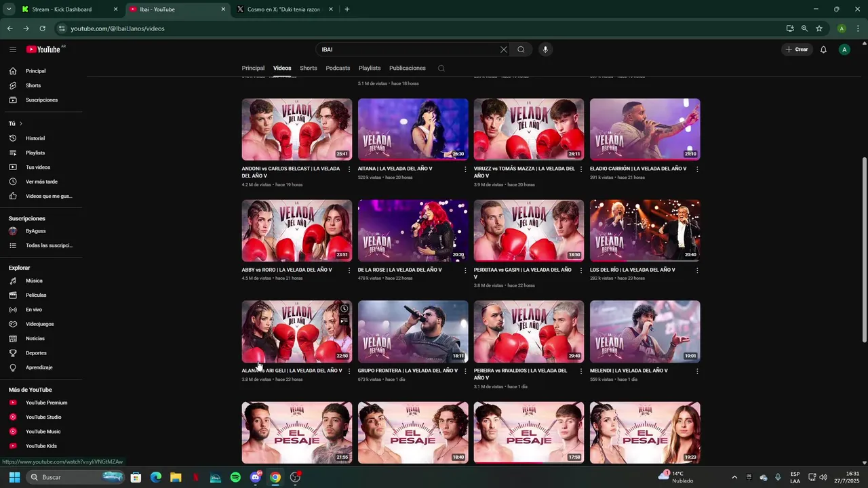Viewport: 868px width, 488px height.
Task: Switch to the Publicaciones tab
Action: click(408, 68)
